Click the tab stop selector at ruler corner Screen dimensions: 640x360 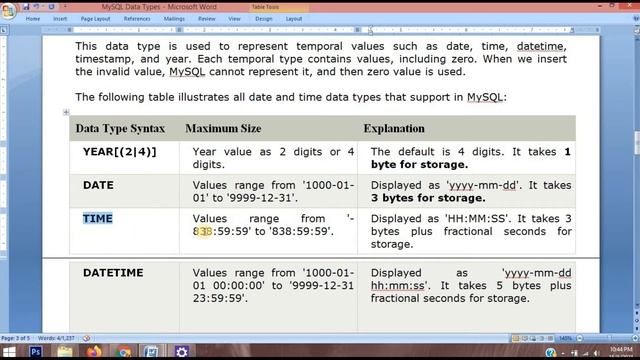point(4,30)
